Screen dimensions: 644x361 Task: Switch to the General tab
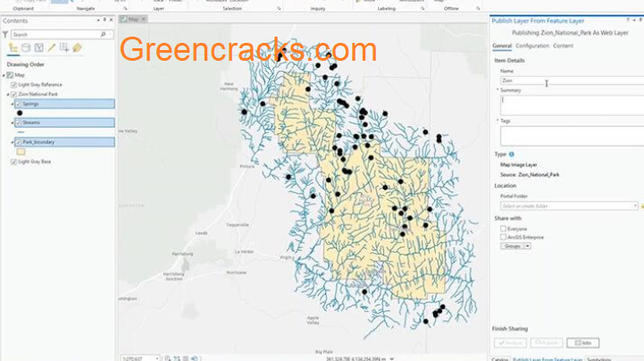[x=502, y=46]
